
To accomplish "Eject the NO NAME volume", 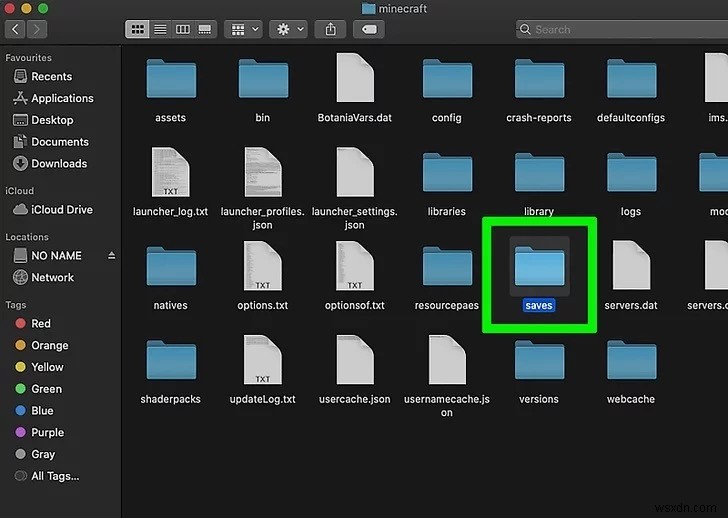I will pyautogui.click(x=111, y=256).
